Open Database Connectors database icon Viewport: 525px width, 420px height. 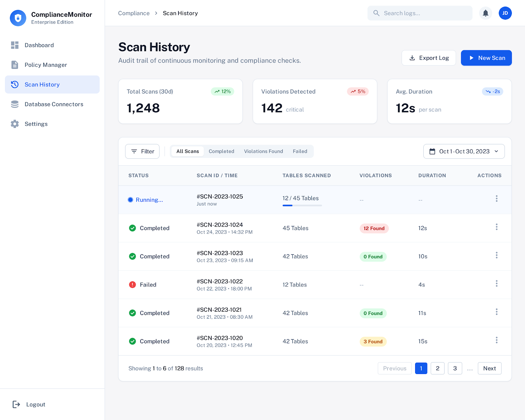[x=14, y=104]
